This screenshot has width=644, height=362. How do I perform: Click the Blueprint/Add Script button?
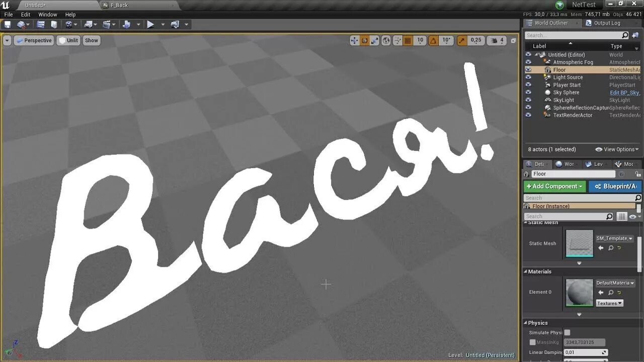(615, 186)
